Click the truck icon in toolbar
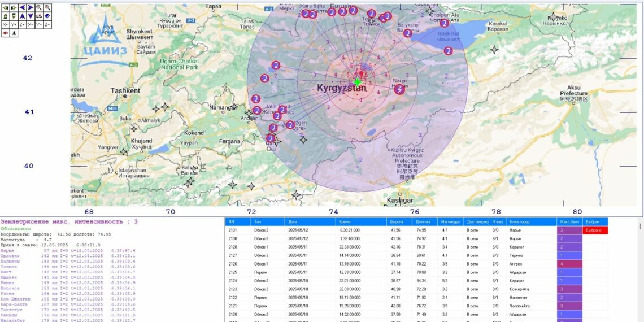The width and height of the screenshot is (644, 322). click(x=39, y=16)
